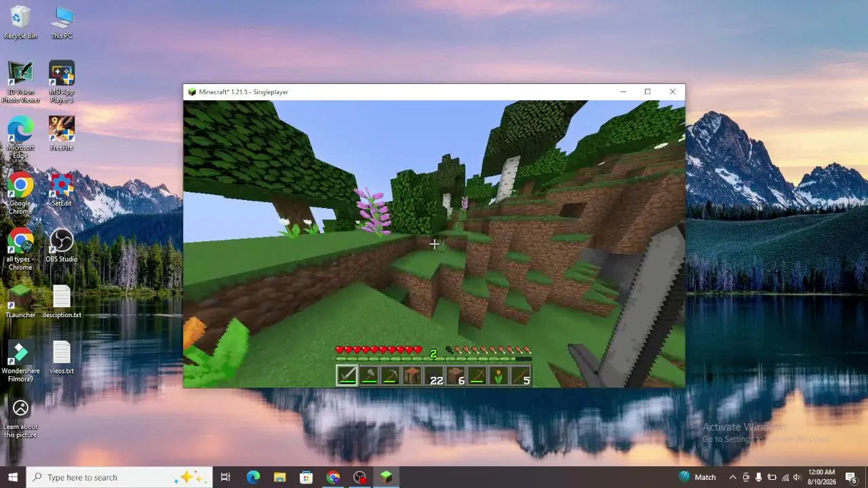The width and height of the screenshot is (868, 488).
Task: Open File Explorer from the taskbar
Action: pyautogui.click(x=279, y=477)
